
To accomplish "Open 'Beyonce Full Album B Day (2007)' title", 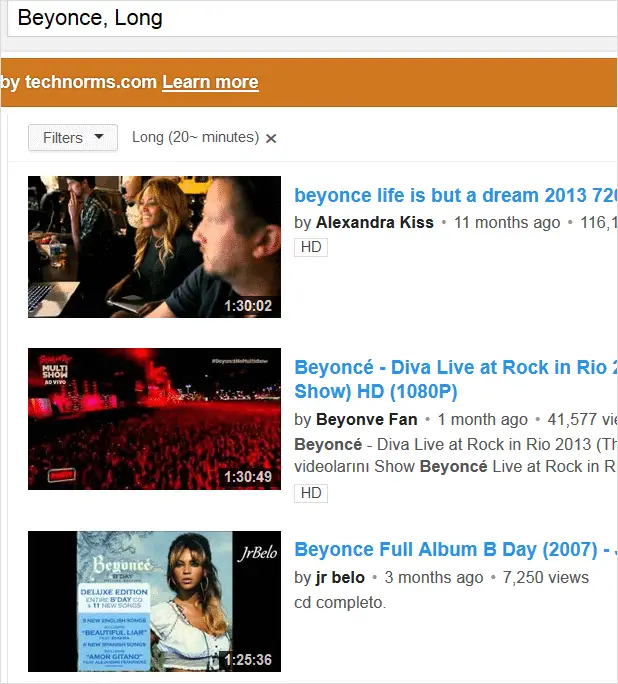I will point(456,550).
